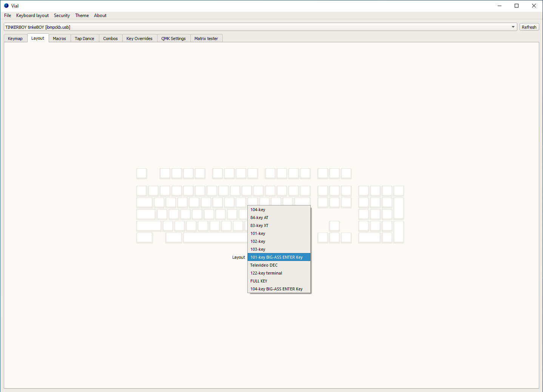Choose the FULL KEY layout option
This screenshot has height=392, width=543.
pos(279,281)
